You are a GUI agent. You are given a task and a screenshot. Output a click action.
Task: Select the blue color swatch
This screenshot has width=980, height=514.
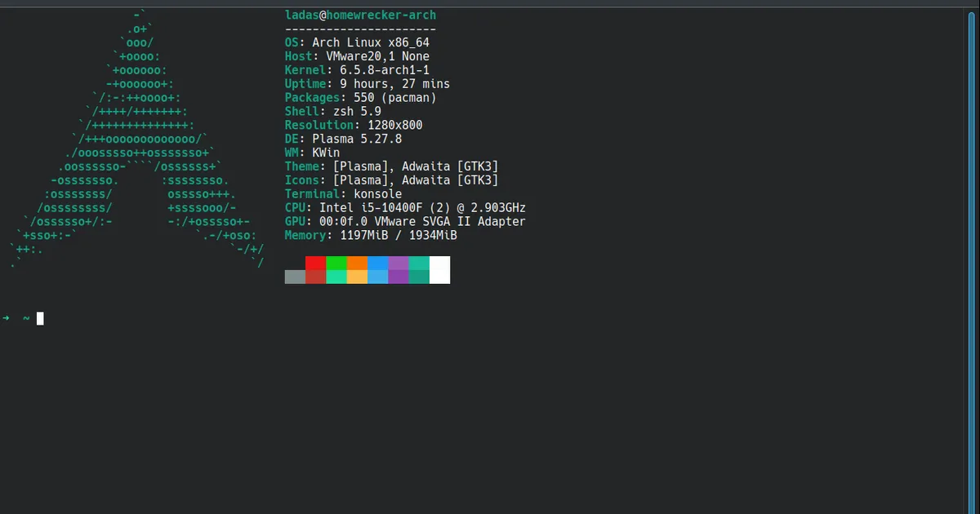(377, 269)
